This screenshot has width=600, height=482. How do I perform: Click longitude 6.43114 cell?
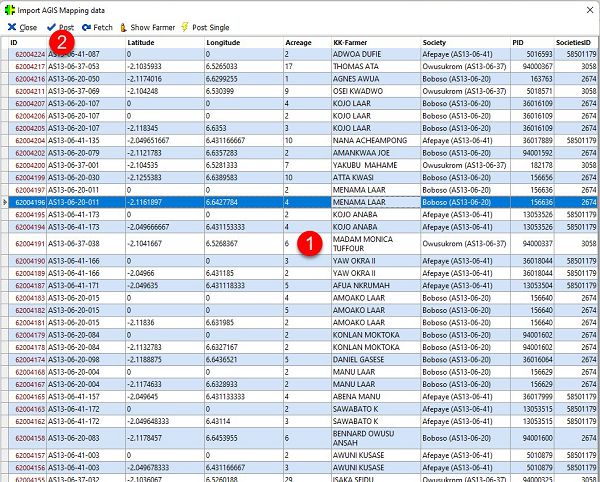pyautogui.click(x=244, y=421)
